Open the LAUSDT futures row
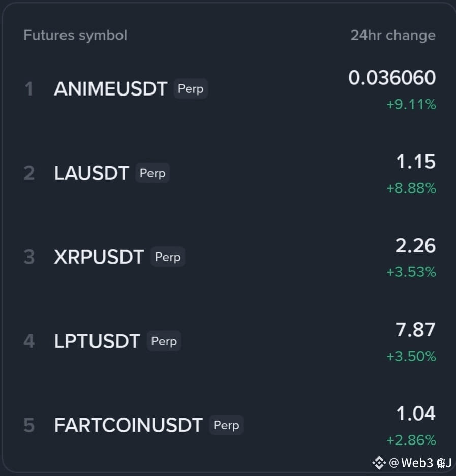Screen dimensions: 456x476 230,173
